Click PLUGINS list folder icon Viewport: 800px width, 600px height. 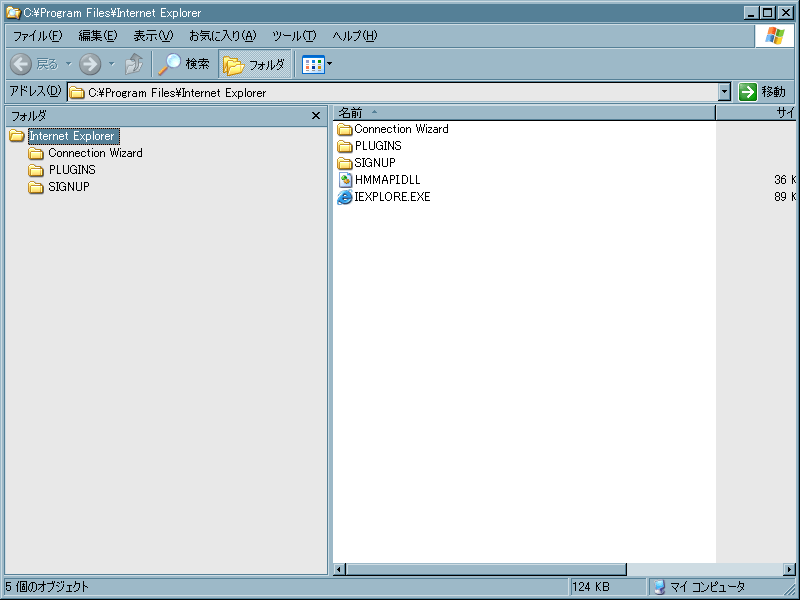coord(345,146)
